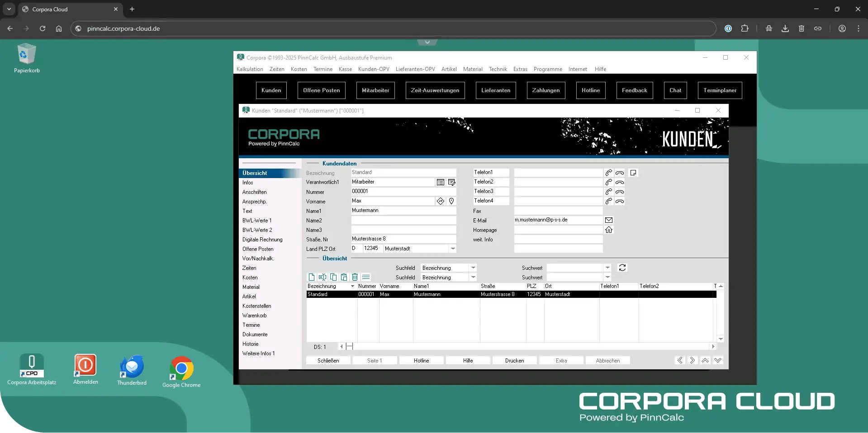Image resolution: width=868 pixels, height=433 pixels.
Task: Click the rename record icon
Action: [323, 277]
